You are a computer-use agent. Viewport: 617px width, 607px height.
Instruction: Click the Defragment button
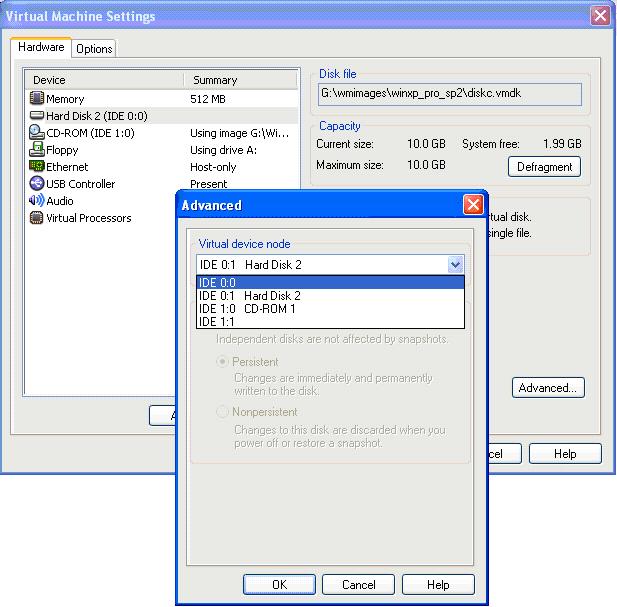tap(544, 167)
